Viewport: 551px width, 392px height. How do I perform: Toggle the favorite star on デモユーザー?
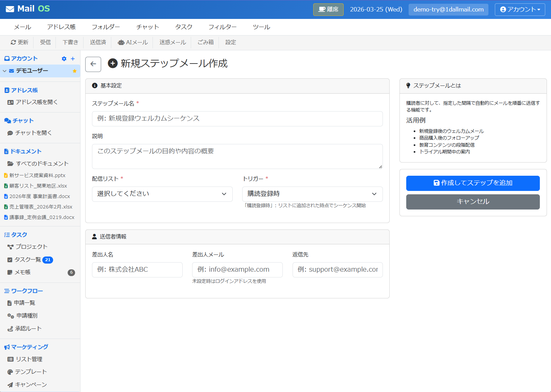(x=74, y=71)
